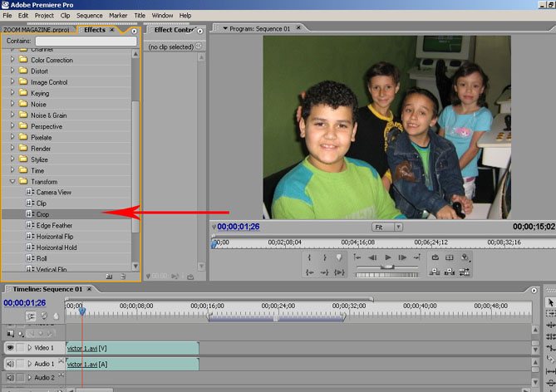Toggle the Audio 2 track speaker

(x=10, y=378)
